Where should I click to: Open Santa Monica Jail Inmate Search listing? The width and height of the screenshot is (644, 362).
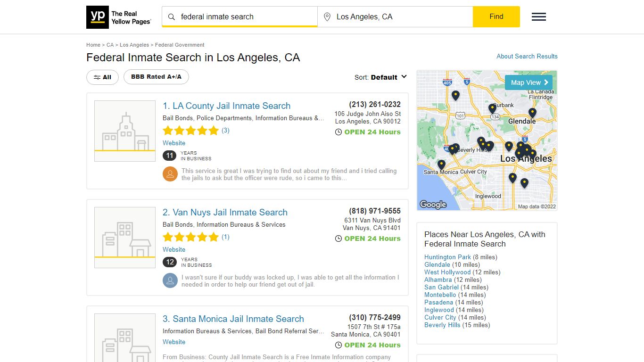pos(233,319)
